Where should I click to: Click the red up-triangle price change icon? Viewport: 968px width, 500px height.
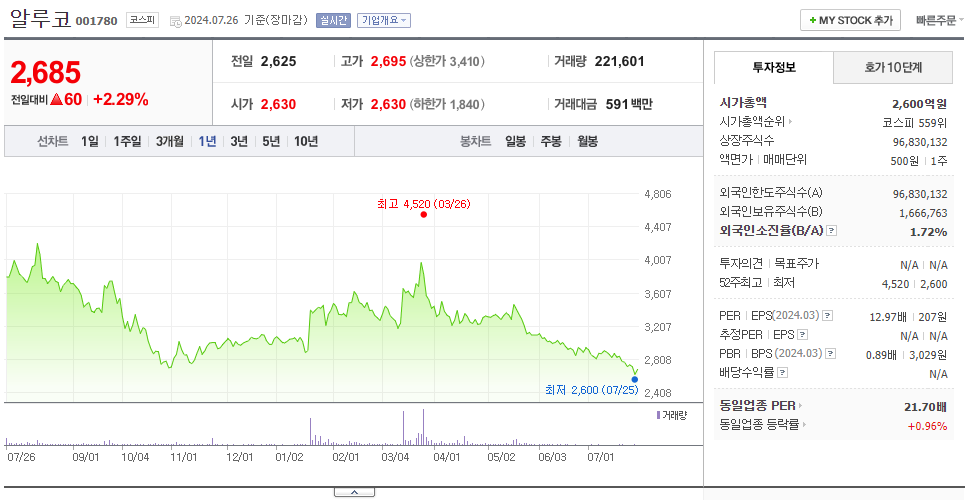[56, 99]
